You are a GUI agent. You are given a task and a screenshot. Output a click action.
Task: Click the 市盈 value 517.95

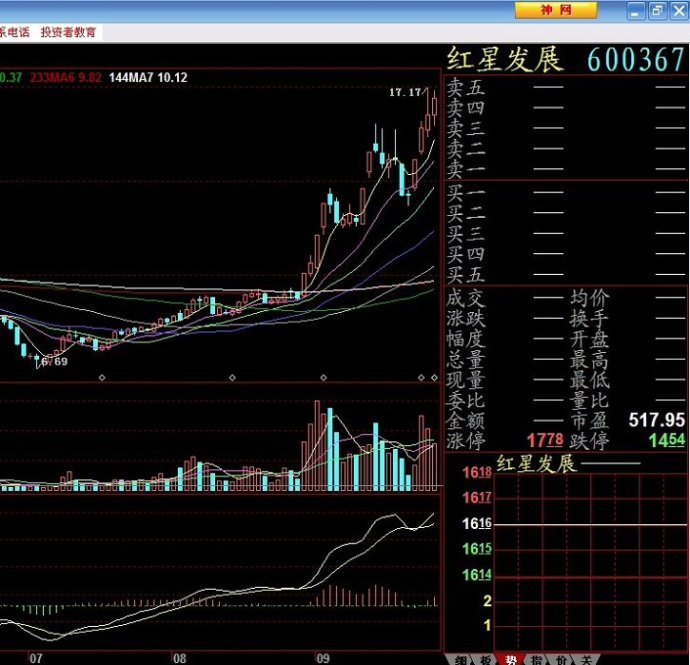[x=657, y=420]
